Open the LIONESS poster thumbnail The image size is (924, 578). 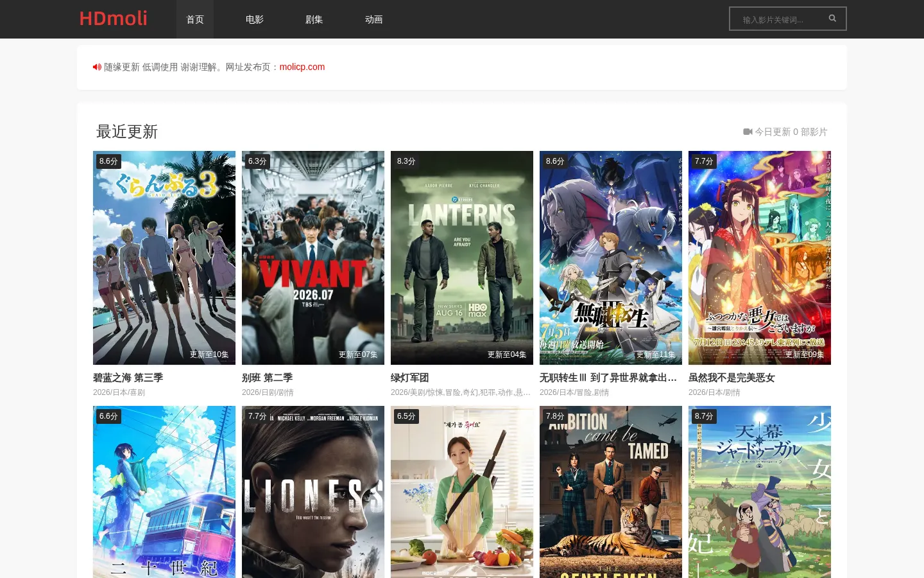click(x=313, y=492)
